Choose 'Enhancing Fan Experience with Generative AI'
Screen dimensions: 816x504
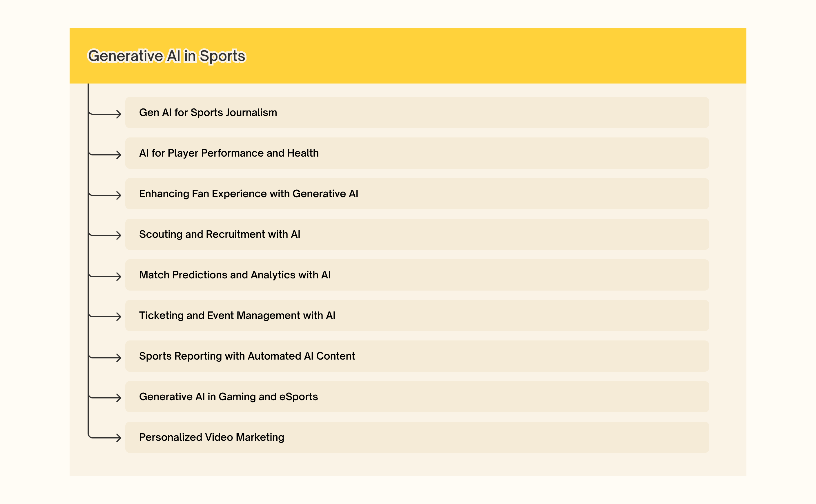[417, 194]
